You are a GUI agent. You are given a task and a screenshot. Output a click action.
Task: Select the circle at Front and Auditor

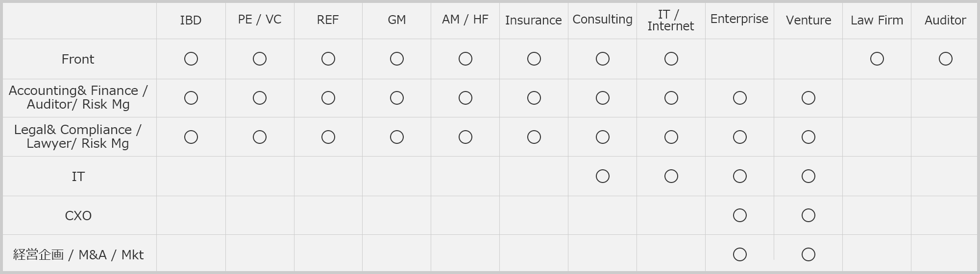[x=946, y=59]
